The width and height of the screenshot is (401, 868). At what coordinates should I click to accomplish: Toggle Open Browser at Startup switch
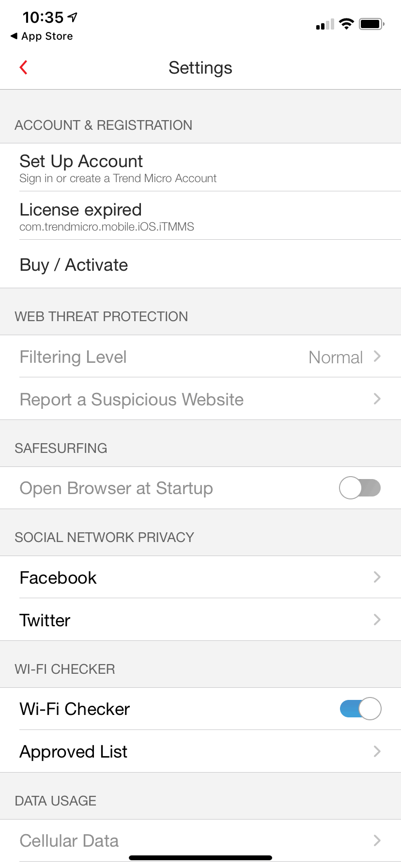point(360,488)
